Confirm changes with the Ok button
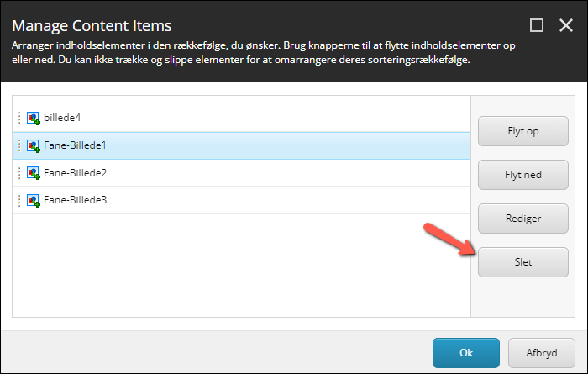The height and width of the screenshot is (374, 588). [466, 353]
